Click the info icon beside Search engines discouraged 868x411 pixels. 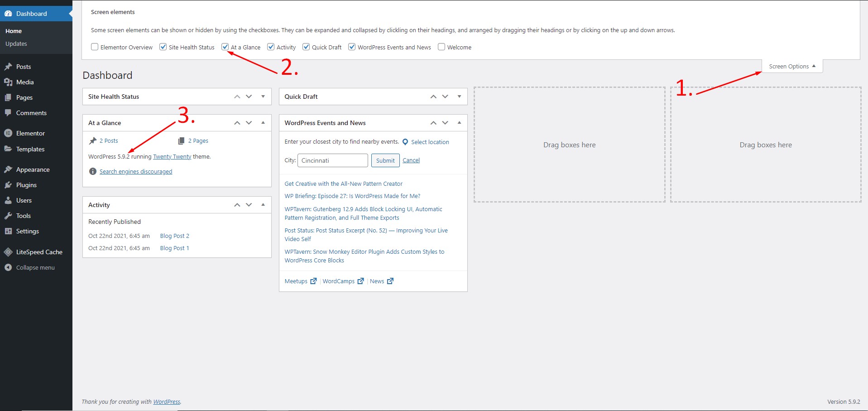[x=93, y=171]
